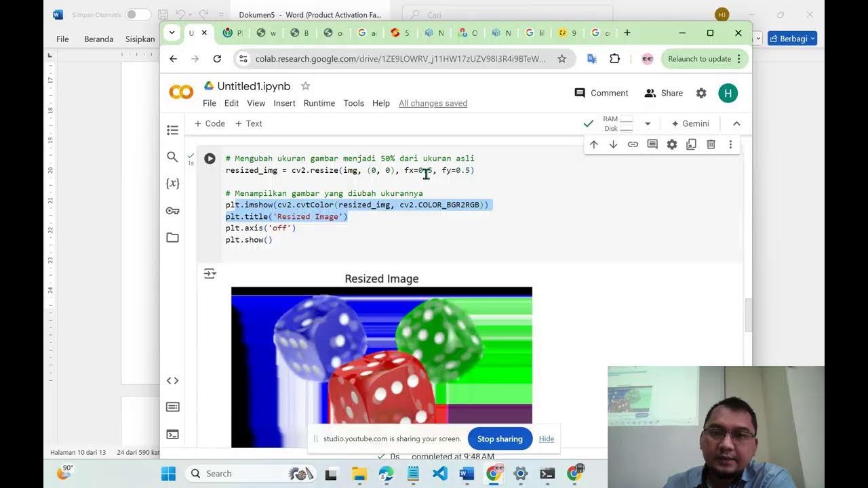Open the RAM Disk connection dropdown arrow
Viewport: 868px width, 488px height.
pyautogui.click(x=648, y=123)
